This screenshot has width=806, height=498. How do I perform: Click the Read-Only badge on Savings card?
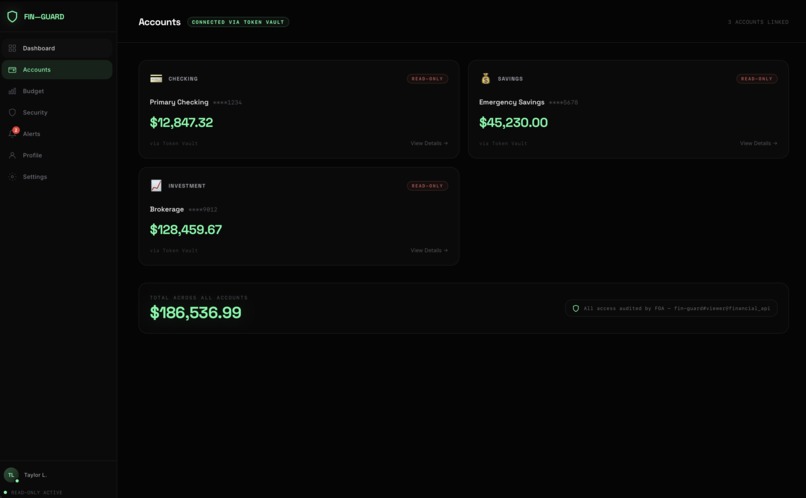(757, 79)
